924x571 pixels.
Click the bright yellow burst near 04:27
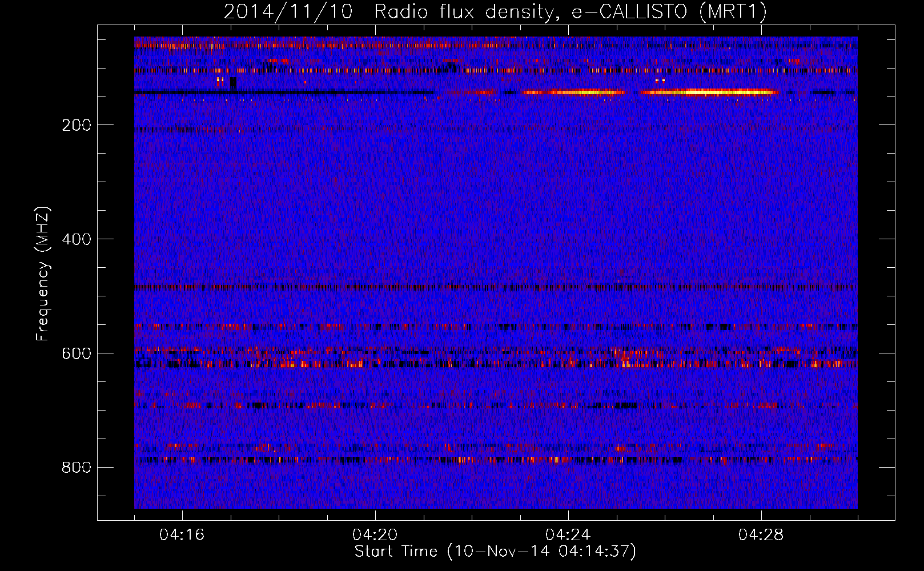pyautogui.click(x=708, y=92)
